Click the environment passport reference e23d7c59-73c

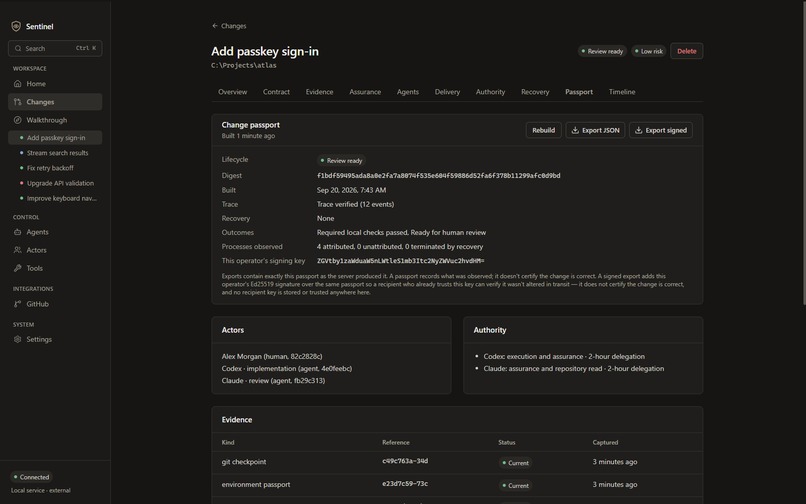(405, 483)
